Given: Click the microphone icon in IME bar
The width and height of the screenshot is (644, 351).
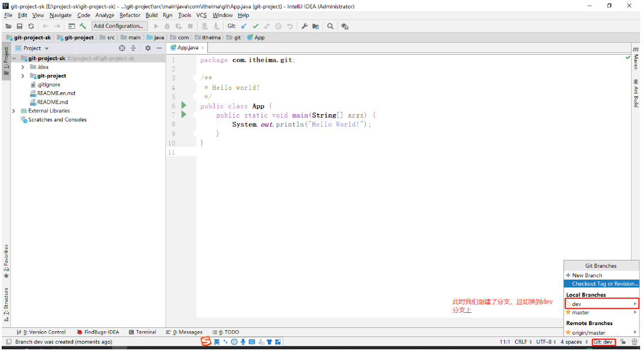Looking at the screenshot, I should [x=243, y=342].
